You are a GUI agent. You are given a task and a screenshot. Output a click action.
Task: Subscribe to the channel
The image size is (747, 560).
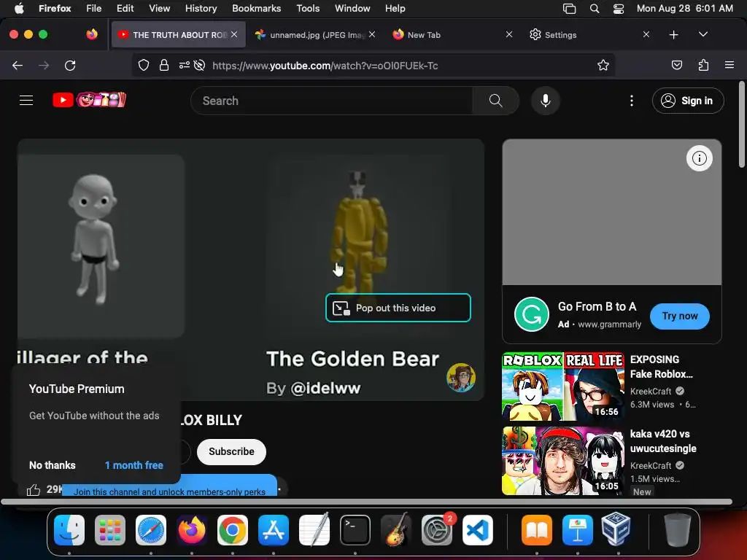coord(231,451)
